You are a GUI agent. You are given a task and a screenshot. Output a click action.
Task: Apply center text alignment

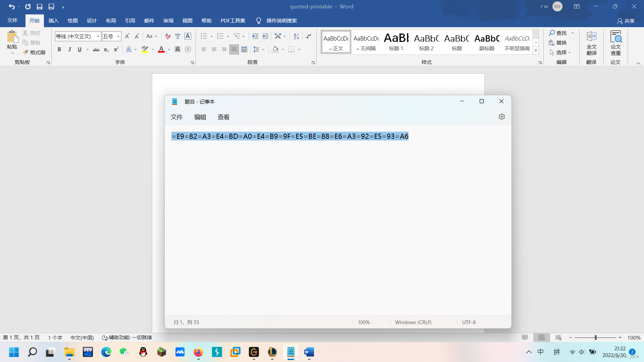[214, 49]
